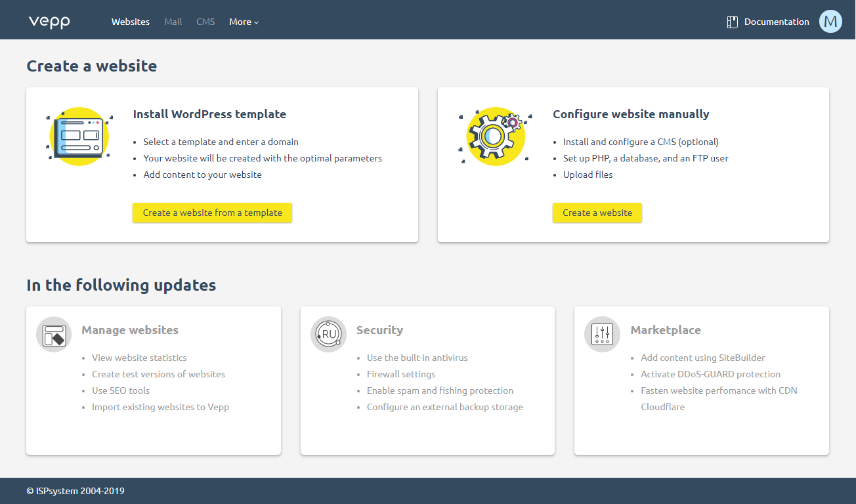
Task: Click 'Use SEO tools'
Action: (121, 390)
